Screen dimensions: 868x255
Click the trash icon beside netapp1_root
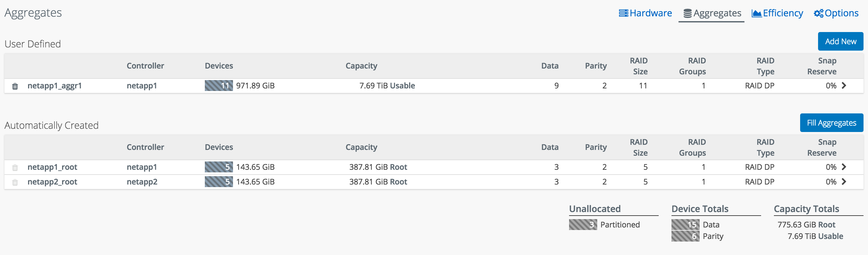15,168
